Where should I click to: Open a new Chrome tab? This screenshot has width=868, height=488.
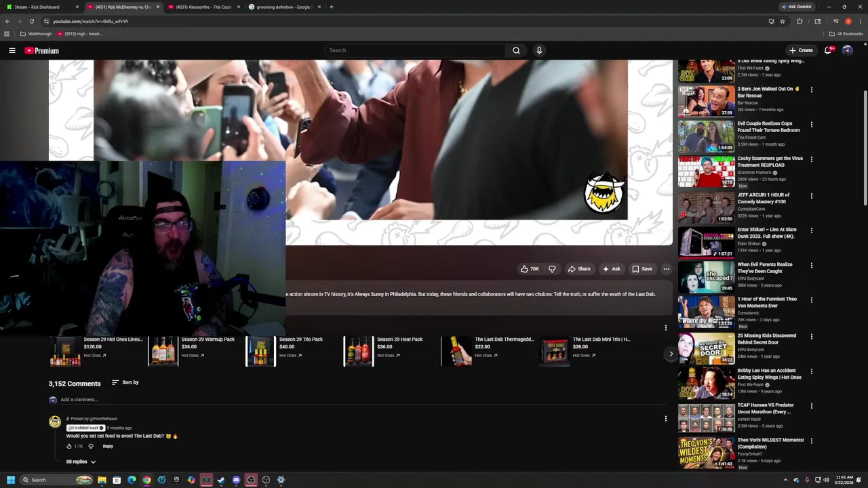(x=331, y=7)
